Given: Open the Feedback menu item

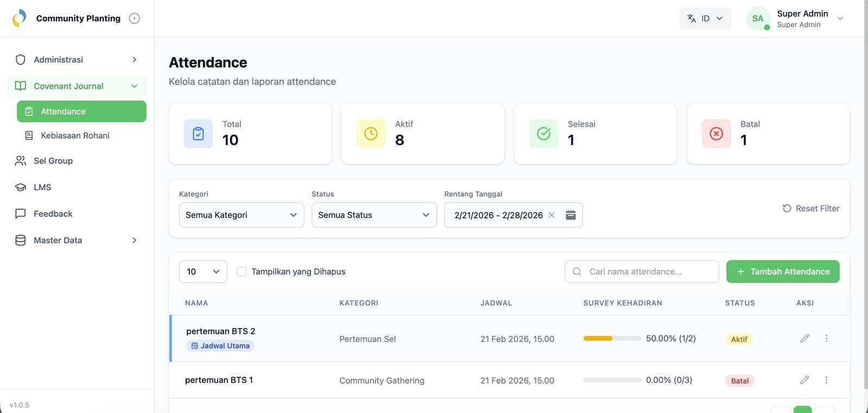Looking at the screenshot, I should (76, 214).
